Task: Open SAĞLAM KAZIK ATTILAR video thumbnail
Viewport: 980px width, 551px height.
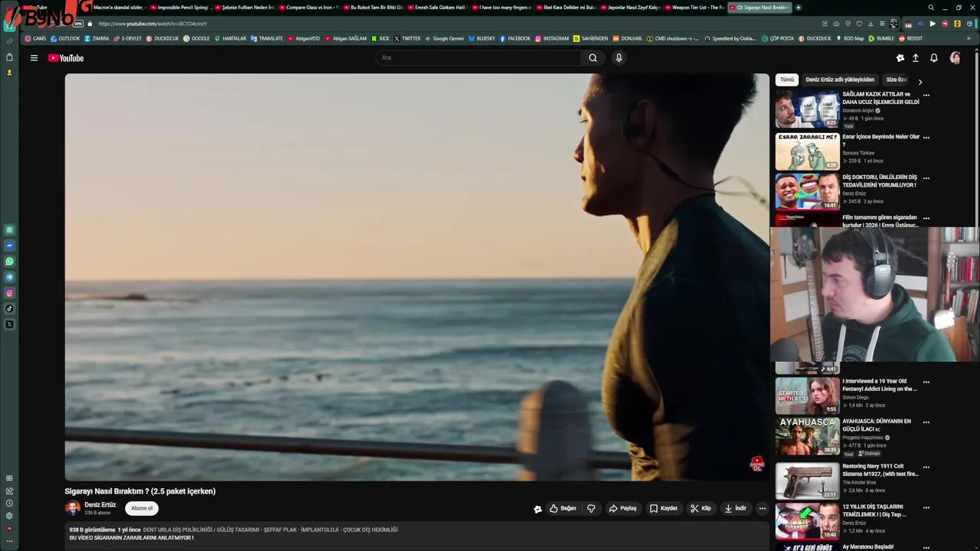Action: (808, 109)
